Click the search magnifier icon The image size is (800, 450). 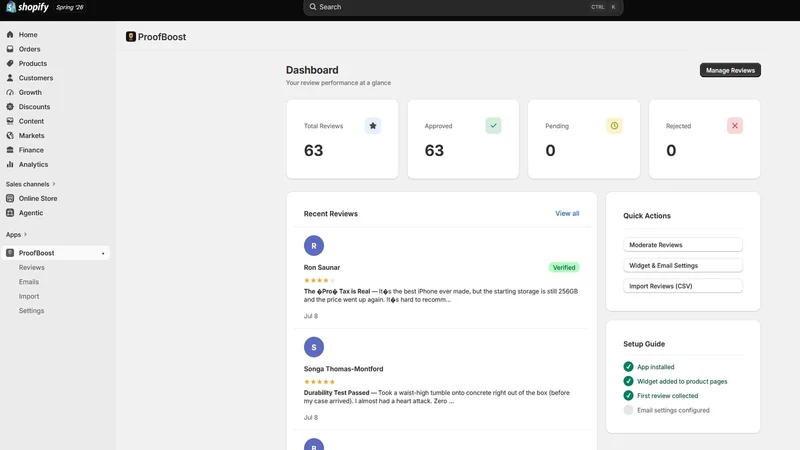point(313,7)
